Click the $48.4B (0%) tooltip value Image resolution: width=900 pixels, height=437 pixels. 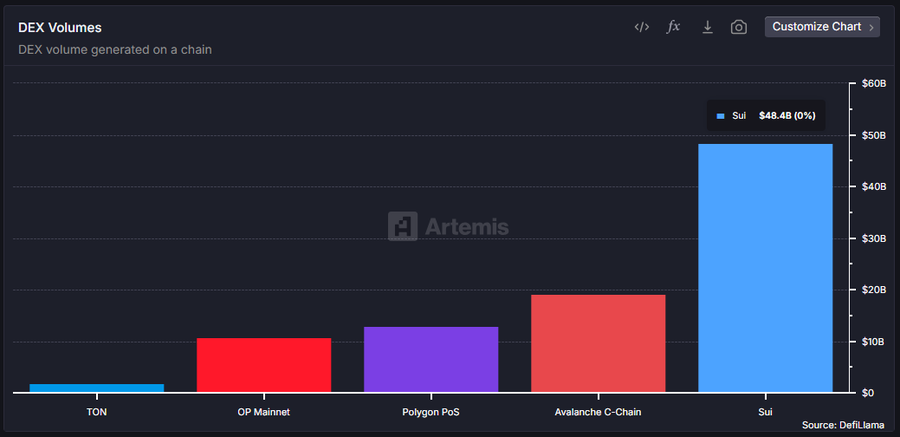pos(787,116)
